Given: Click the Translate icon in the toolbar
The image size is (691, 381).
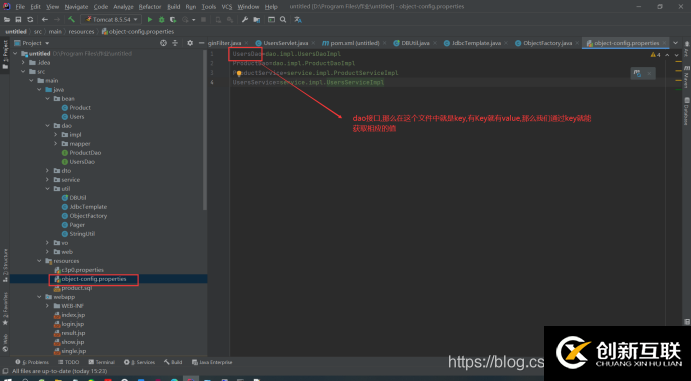Looking at the screenshot, I should [x=298, y=19].
